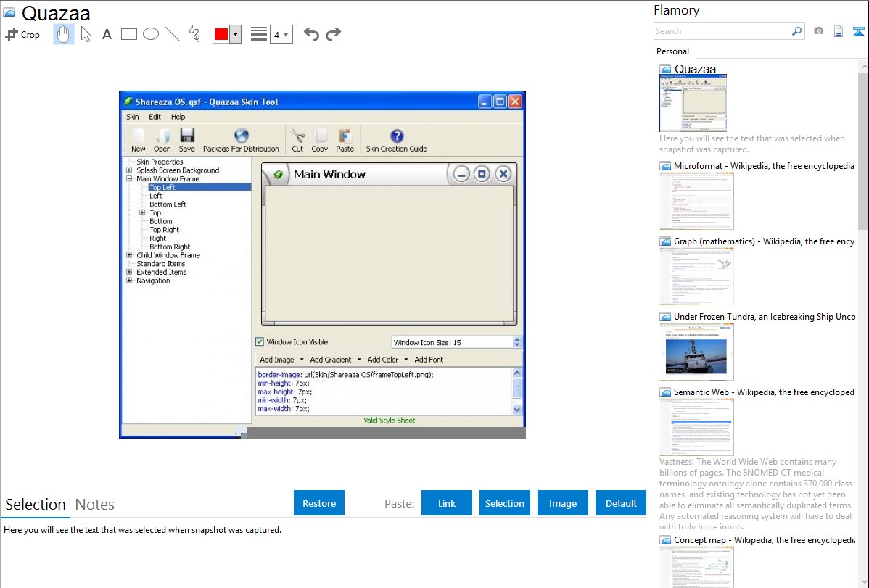Select the Bottom Left tree item
The image size is (869, 588).
tap(168, 204)
